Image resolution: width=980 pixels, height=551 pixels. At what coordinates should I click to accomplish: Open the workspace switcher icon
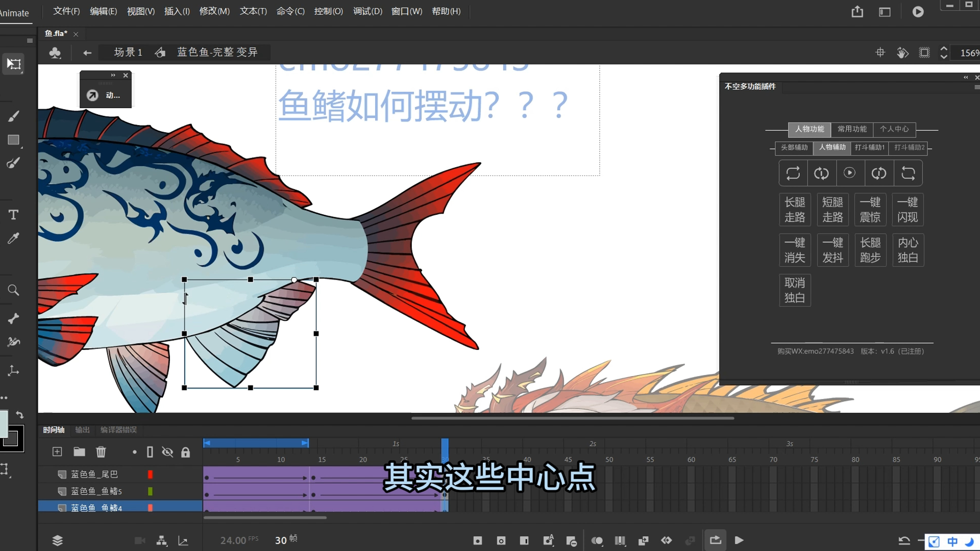click(885, 12)
